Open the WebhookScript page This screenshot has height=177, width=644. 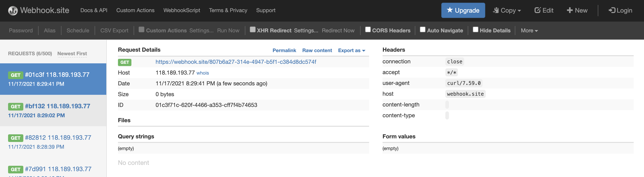(182, 10)
